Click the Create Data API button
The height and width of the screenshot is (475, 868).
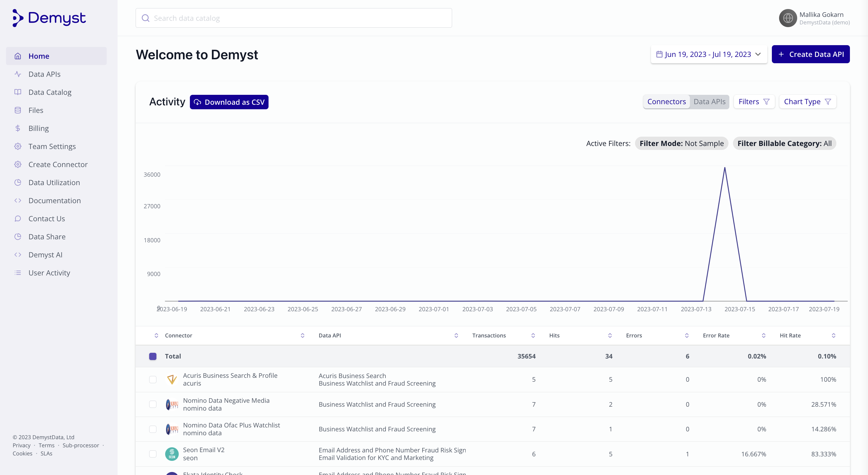click(810, 54)
